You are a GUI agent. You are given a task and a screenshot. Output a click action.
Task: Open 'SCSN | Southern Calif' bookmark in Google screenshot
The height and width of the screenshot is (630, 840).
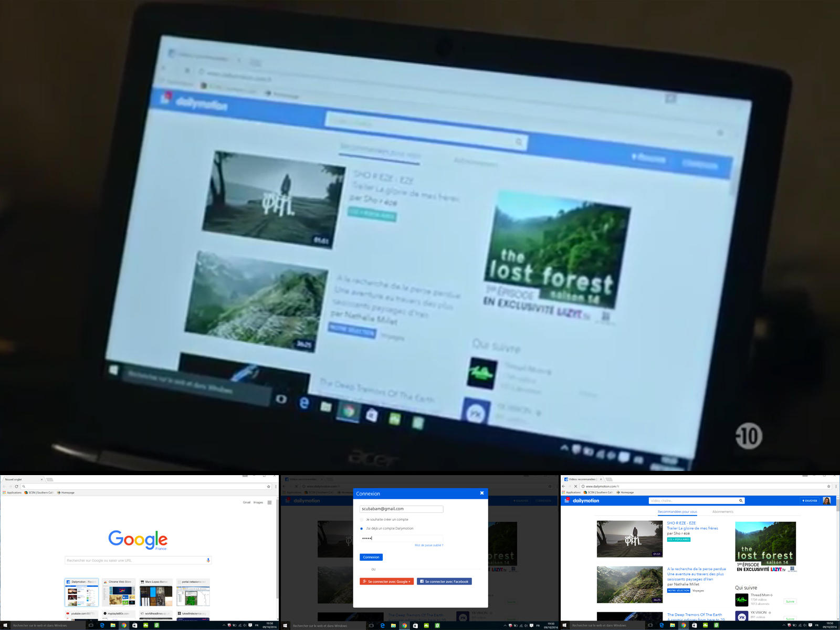coord(39,492)
